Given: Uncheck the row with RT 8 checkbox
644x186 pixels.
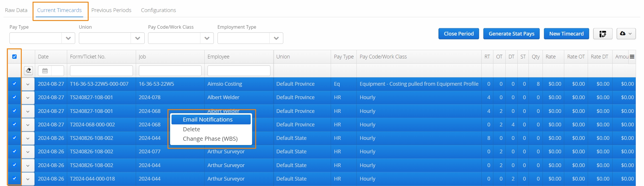Looking at the screenshot, I should [x=14, y=138].
